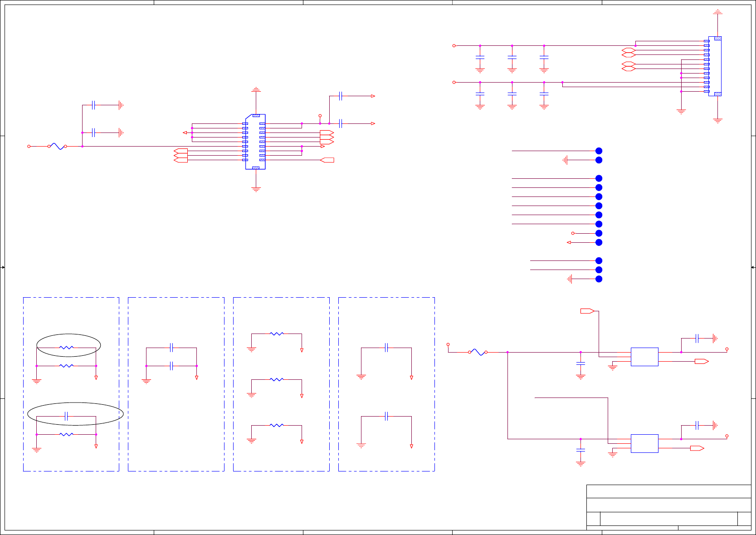Click the output port of the upper regulator block
756x535 pixels.
(702, 361)
